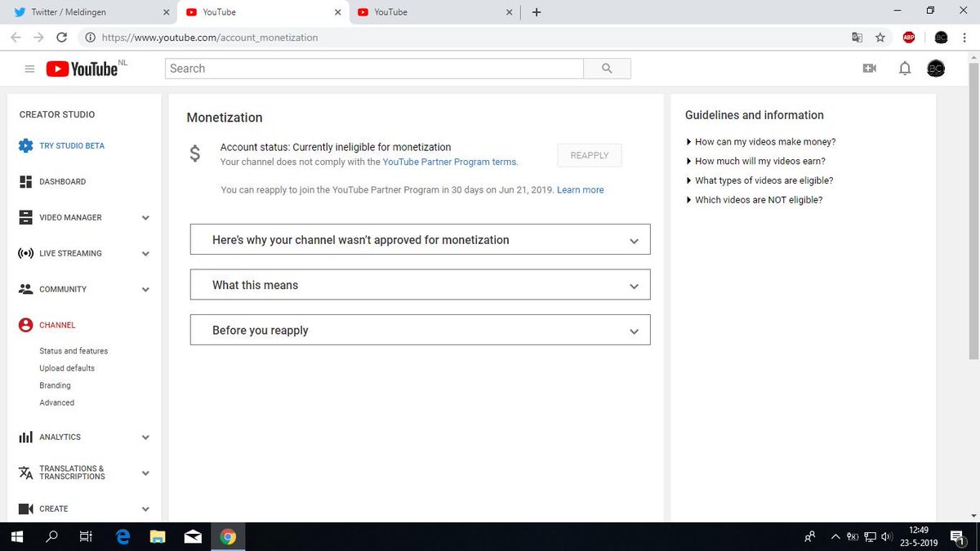Open a new browser tab
Viewport: 980px width, 551px height.
coord(537,12)
